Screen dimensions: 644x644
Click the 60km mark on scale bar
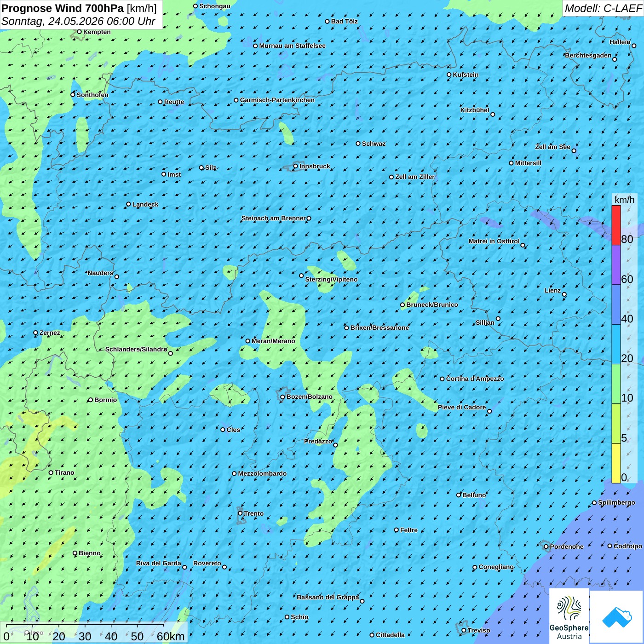[171, 637]
